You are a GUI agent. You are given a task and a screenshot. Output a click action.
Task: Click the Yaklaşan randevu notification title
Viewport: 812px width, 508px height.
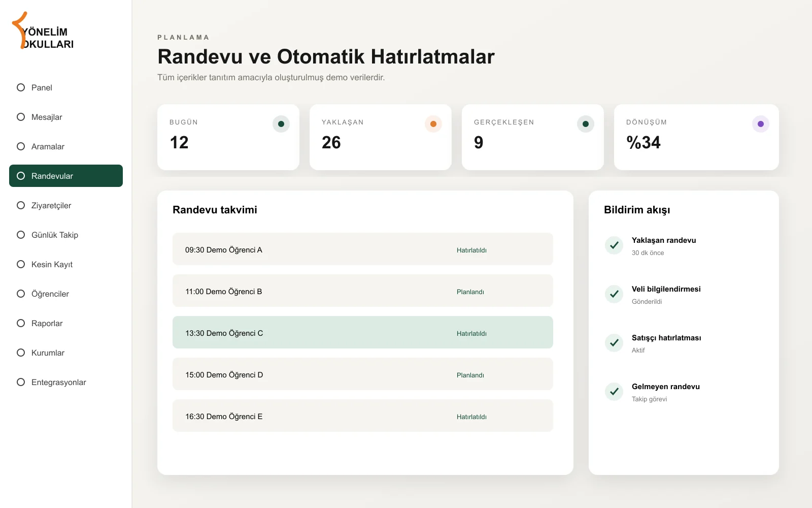click(664, 240)
